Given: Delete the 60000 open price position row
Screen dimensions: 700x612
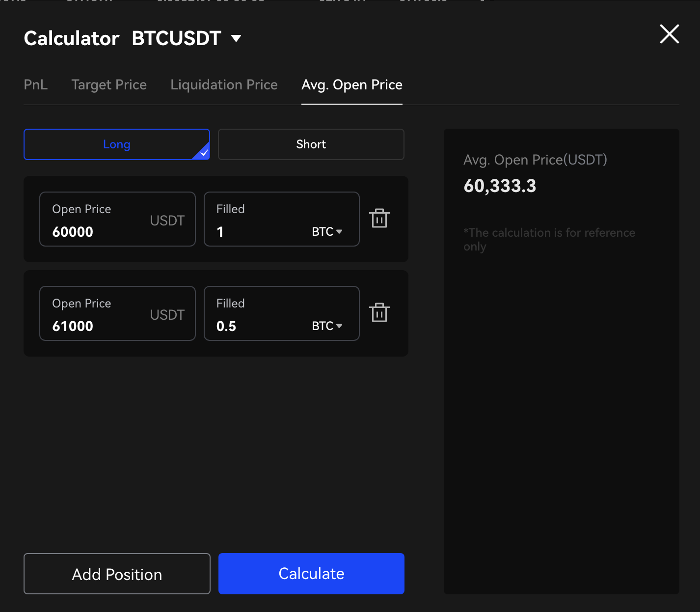Looking at the screenshot, I should click(x=379, y=219).
